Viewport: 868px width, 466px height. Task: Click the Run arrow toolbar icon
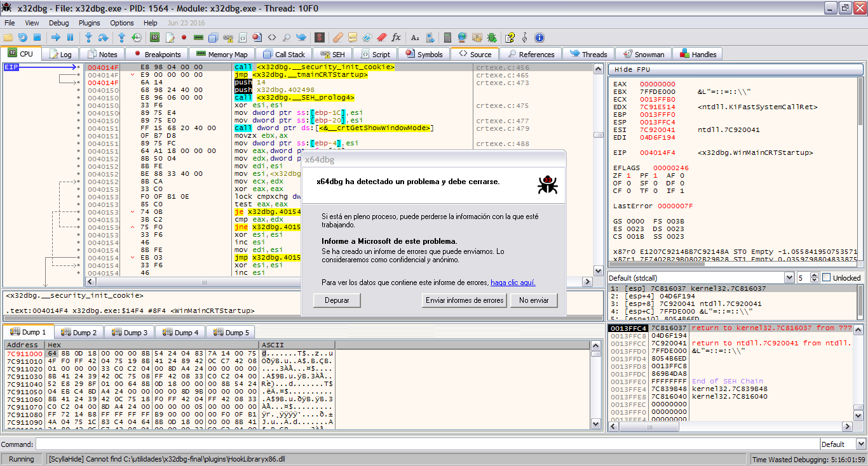pyautogui.click(x=55, y=37)
